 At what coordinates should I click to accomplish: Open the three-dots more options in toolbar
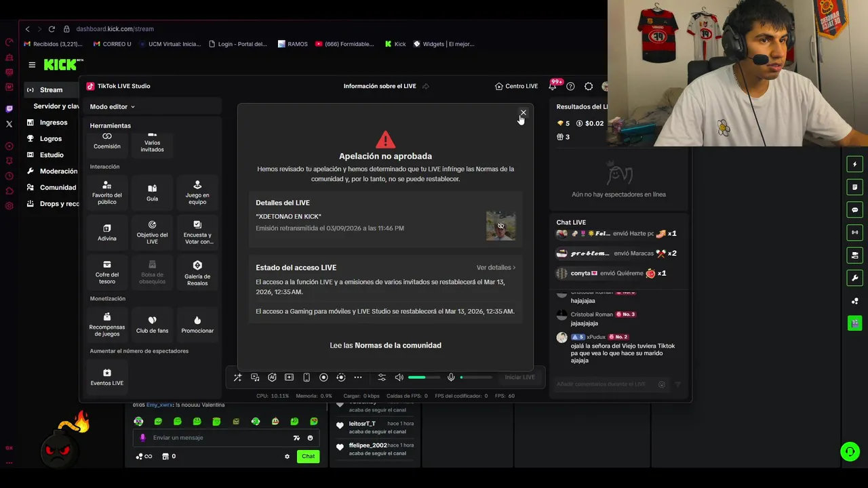[x=358, y=378]
